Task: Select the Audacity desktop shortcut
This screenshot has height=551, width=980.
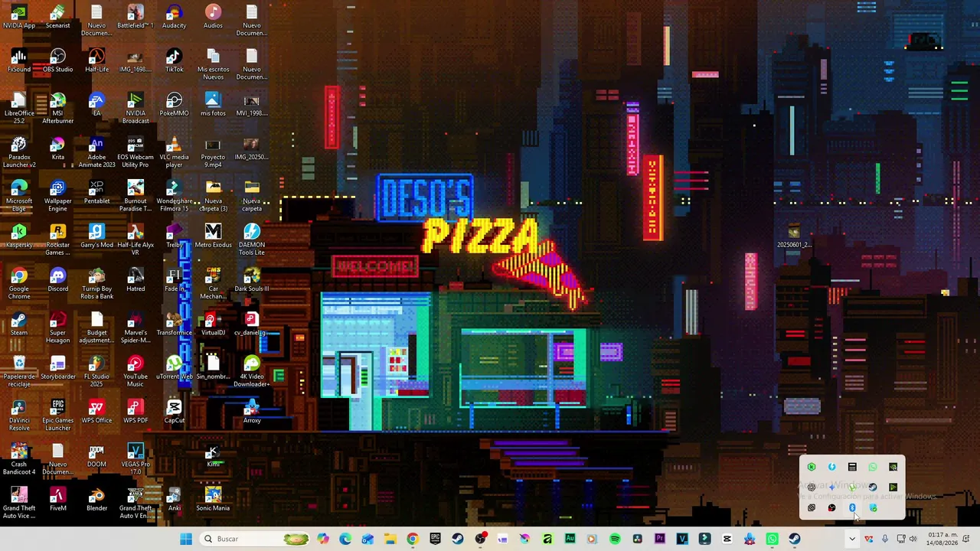Action: (x=174, y=18)
